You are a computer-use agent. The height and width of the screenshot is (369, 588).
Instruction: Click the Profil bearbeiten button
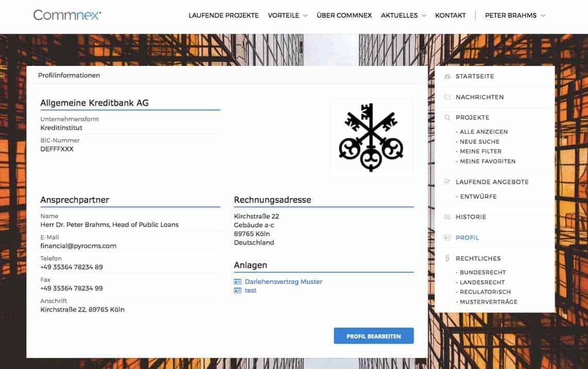pyautogui.click(x=374, y=336)
